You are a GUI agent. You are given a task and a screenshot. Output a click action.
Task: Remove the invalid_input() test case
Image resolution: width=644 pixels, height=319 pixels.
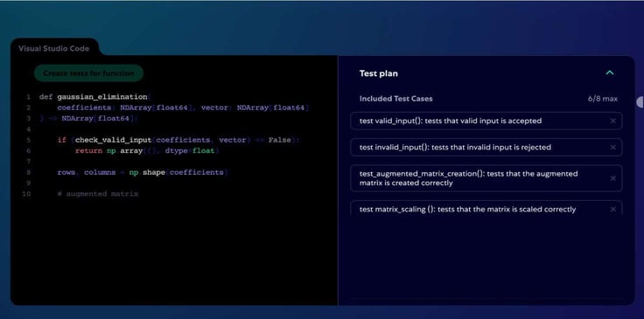pos(612,147)
